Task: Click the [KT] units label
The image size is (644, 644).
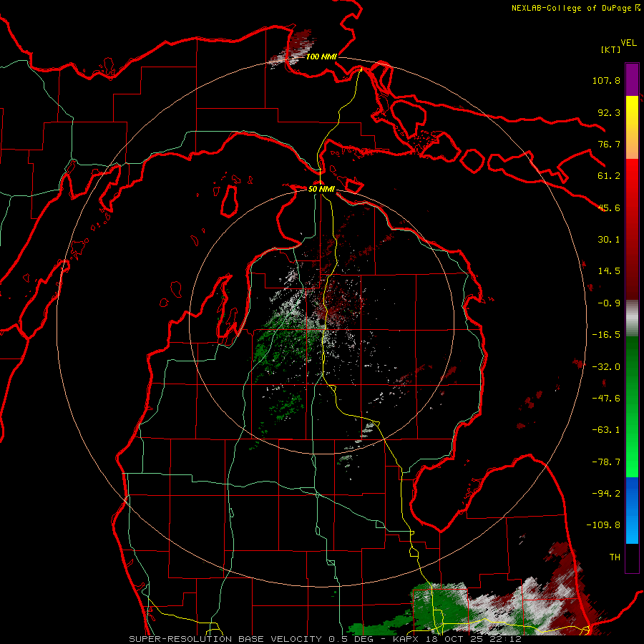Action: pyautogui.click(x=611, y=49)
